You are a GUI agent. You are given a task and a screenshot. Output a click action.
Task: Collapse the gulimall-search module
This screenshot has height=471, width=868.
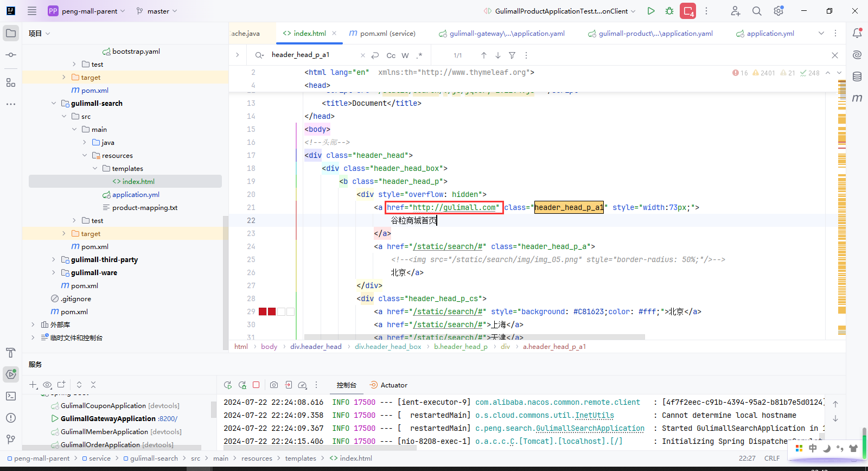pos(53,103)
